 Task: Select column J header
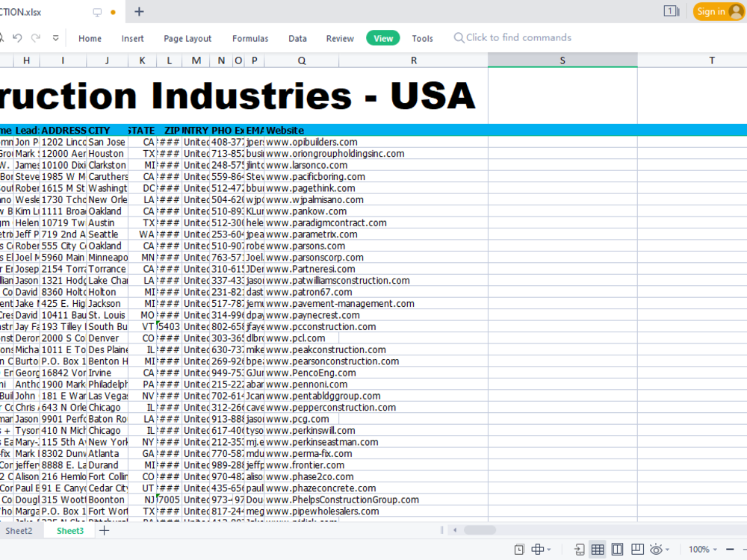pyautogui.click(x=107, y=60)
